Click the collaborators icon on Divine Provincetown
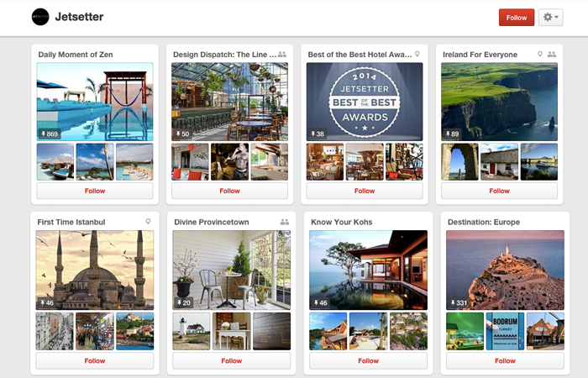588x378 pixels. click(x=285, y=222)
